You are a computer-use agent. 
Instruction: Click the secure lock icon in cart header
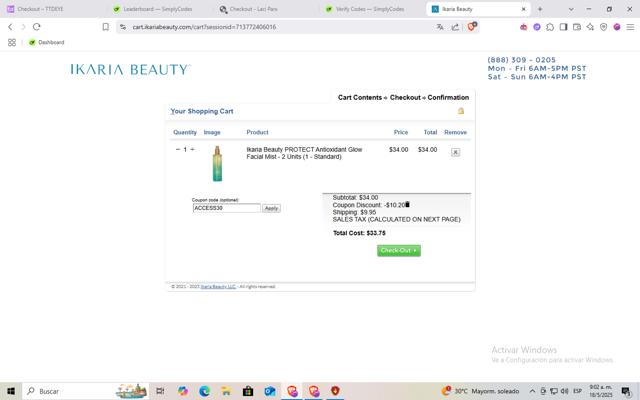click(x=461, y=111)
